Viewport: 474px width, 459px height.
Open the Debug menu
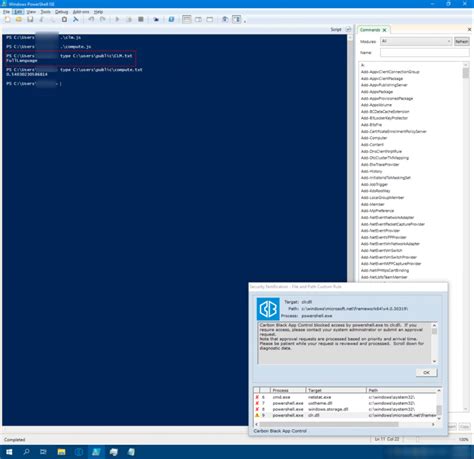point(61,12)
